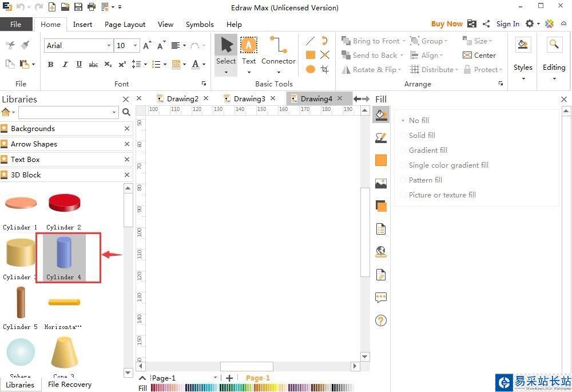The width and height of the screenshot is (572, 392).
Task: Switch to the Insert ribbon tab
Action: click(82, 25)
